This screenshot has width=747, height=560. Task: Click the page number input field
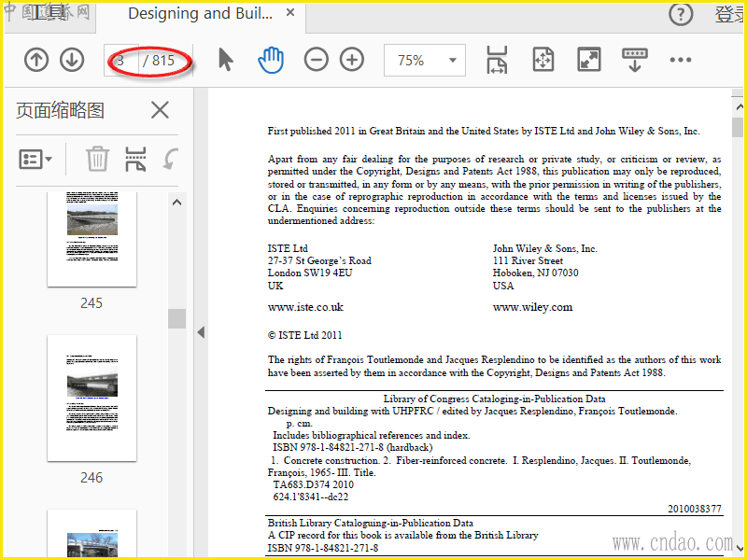pos(121,61)
